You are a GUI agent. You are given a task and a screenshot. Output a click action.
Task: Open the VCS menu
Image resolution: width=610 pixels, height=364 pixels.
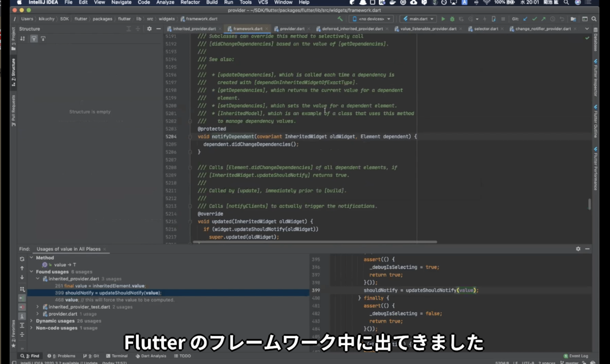(x=263, y=3)
